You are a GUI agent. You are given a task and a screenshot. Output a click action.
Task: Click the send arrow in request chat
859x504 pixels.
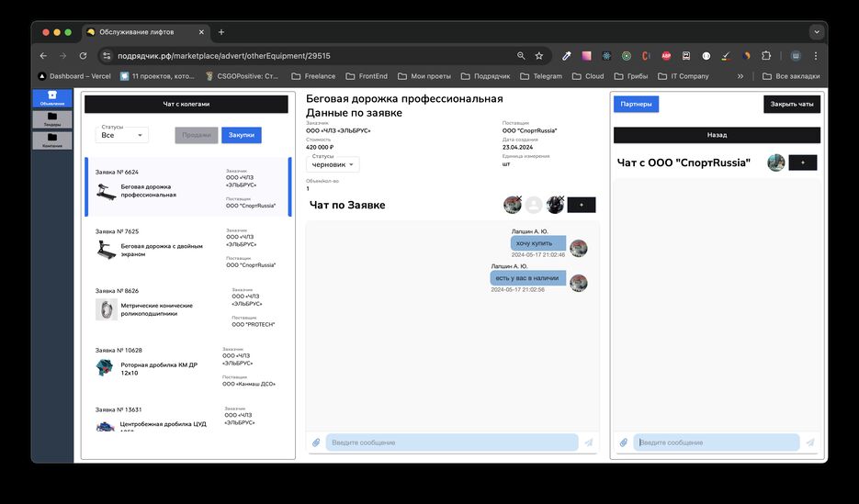[x=589, y=442]
